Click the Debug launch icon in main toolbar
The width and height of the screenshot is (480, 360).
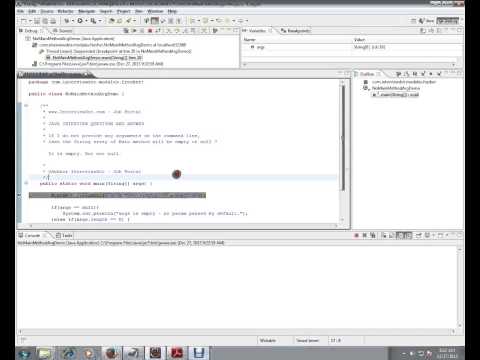(67, 21)
